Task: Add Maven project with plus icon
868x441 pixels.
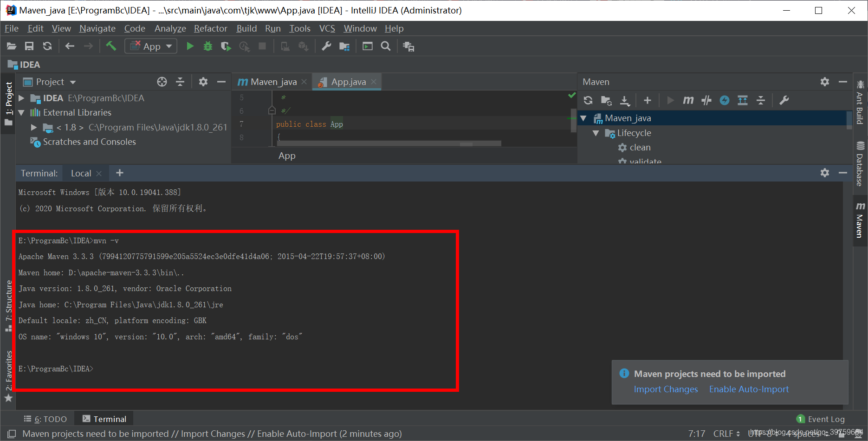Action: click(648, 100)
